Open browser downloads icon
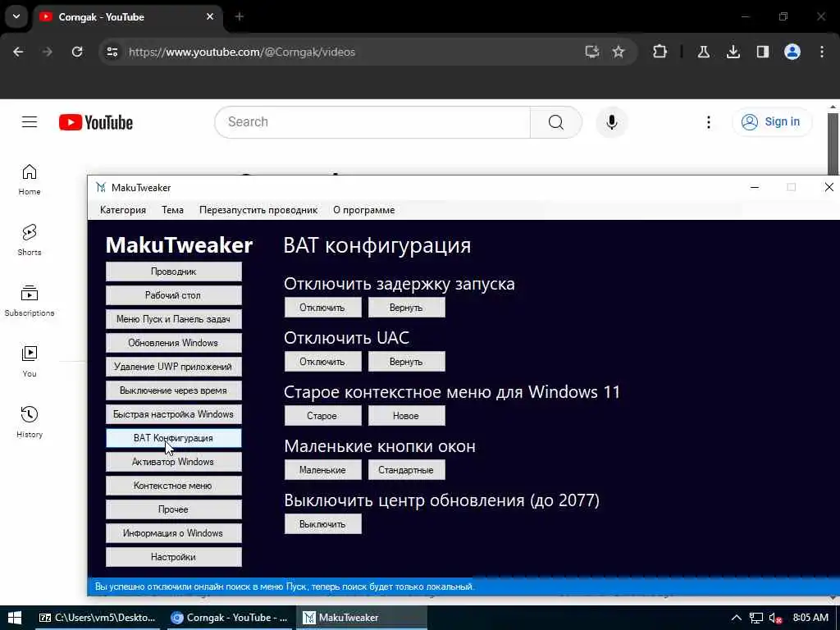 [x=733, y=52]
